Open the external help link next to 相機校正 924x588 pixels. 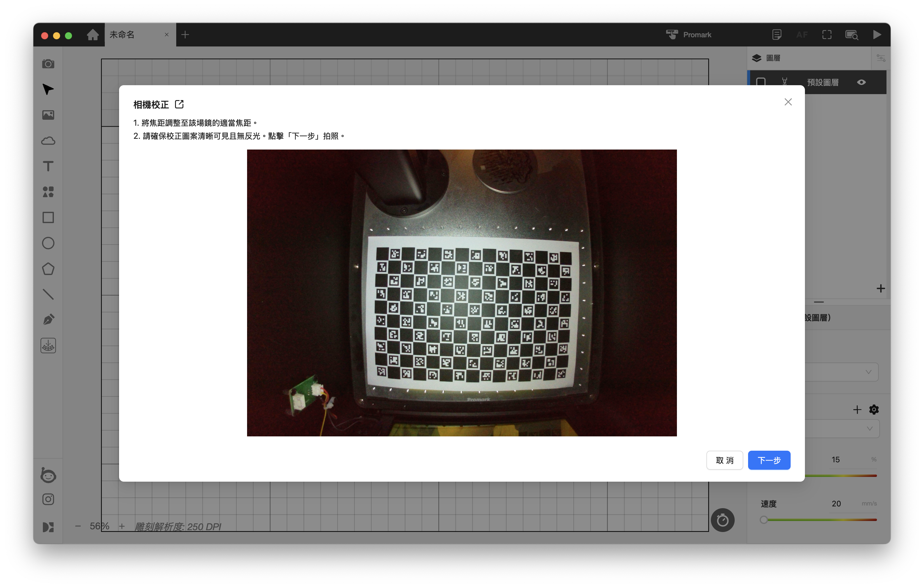179,104
